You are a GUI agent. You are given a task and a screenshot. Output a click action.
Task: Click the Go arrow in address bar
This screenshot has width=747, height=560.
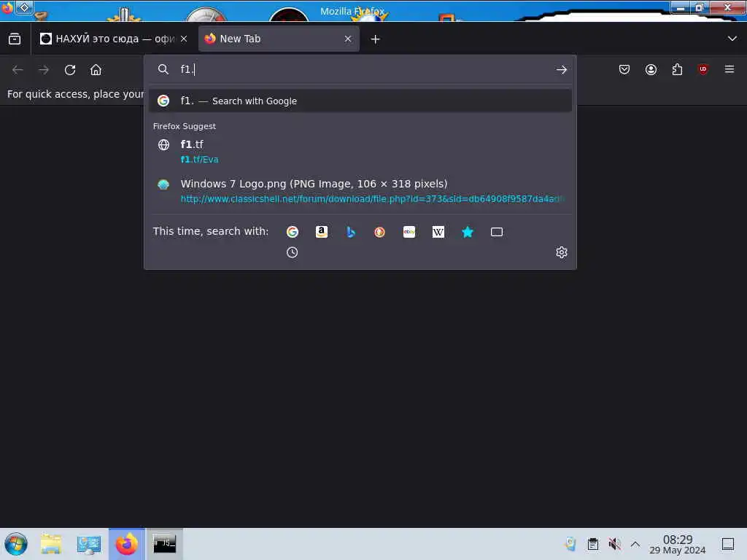click(x=562, y=69)
